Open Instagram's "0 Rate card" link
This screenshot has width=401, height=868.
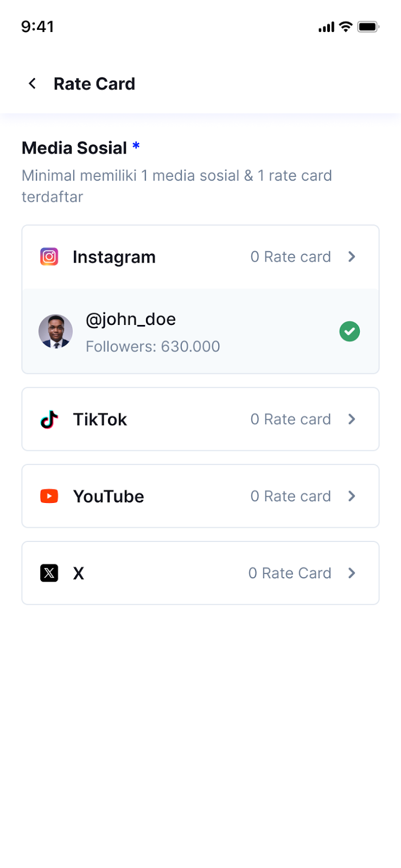pos(290,257)
